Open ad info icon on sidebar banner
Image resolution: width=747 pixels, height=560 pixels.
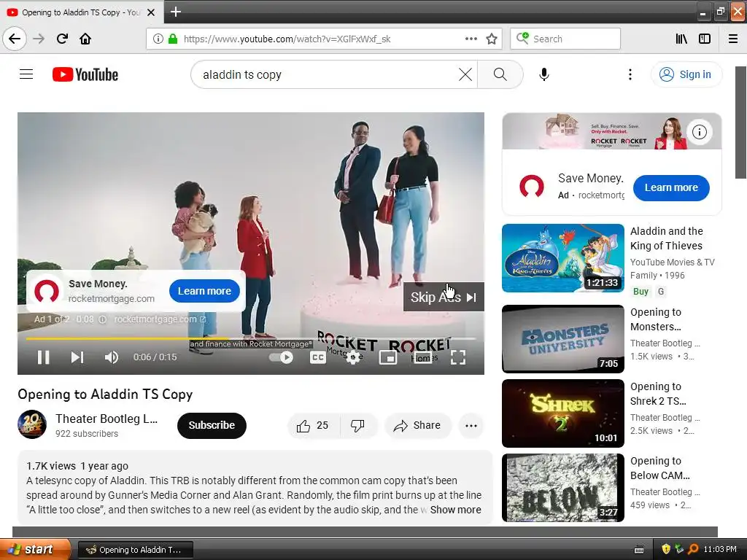[699, 132]
